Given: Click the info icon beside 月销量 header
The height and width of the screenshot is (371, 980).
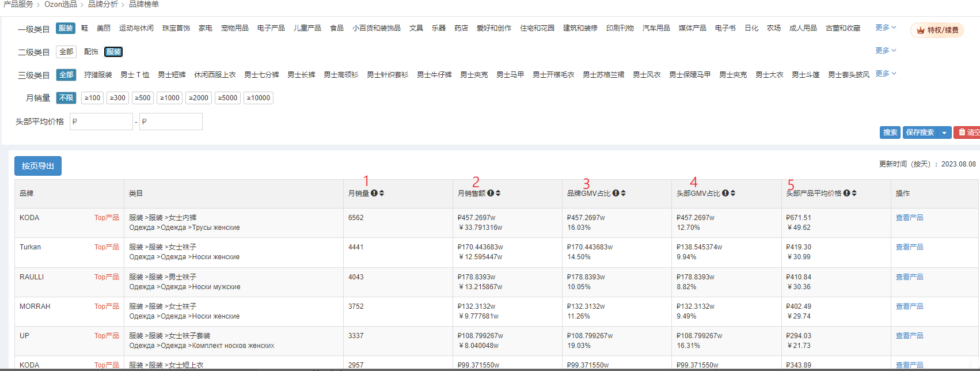Looking at the screenshot, I should click(374, 193).
